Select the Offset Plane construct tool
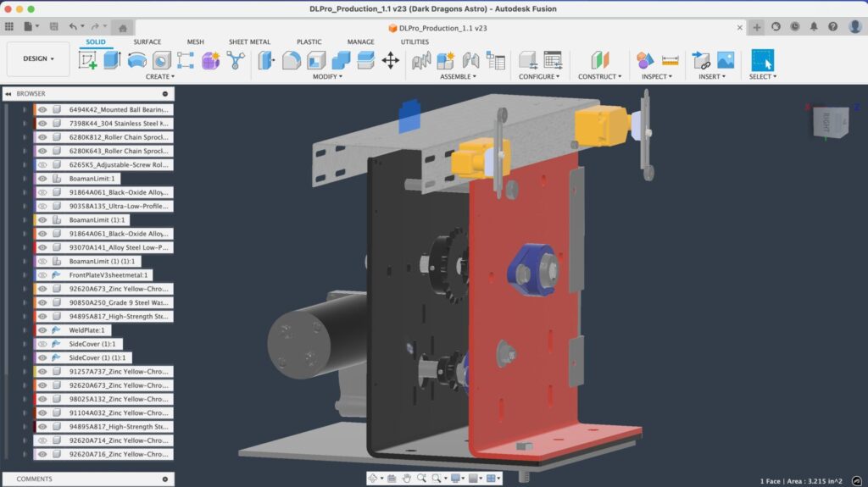Image resolution: width=868 pixels, height=487 pixels. [x=600, y=60]
